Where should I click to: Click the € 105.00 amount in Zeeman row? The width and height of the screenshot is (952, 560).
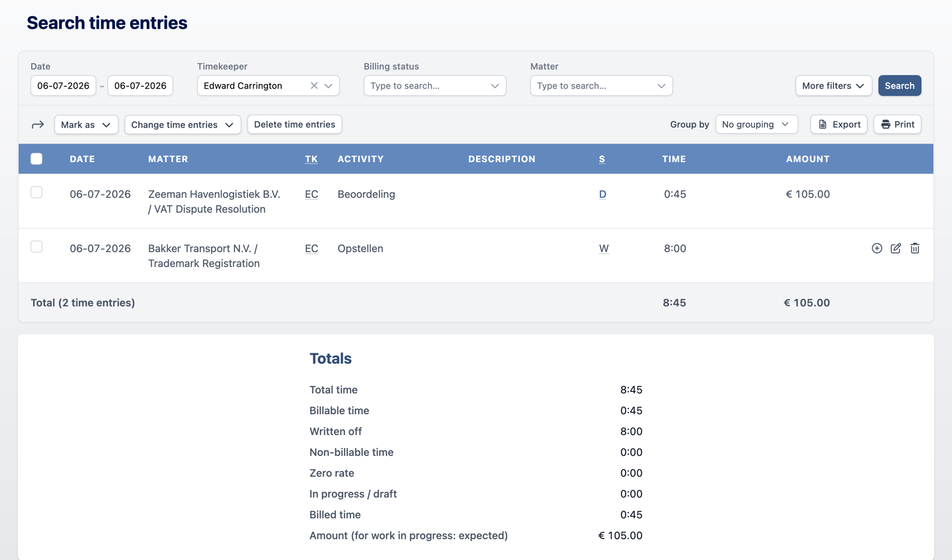click(x=808, y=194)
